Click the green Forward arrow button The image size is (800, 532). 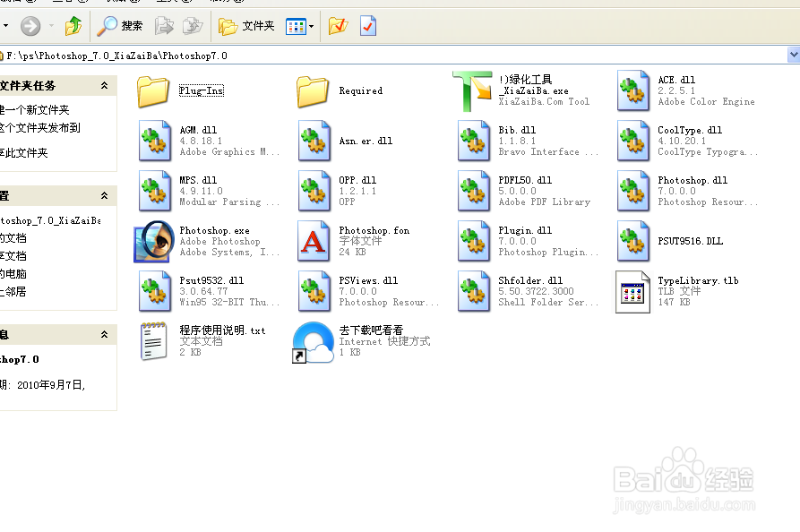tap(30, 25)
